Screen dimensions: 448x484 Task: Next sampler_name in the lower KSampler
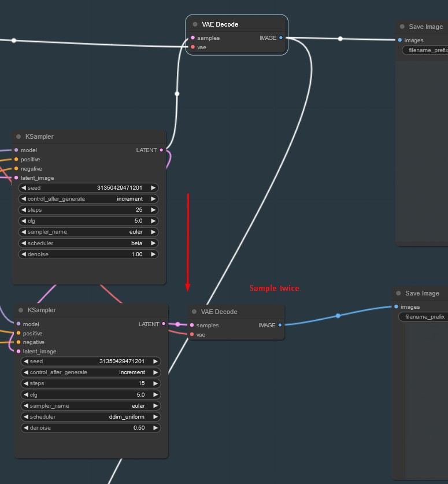(155, 406)
